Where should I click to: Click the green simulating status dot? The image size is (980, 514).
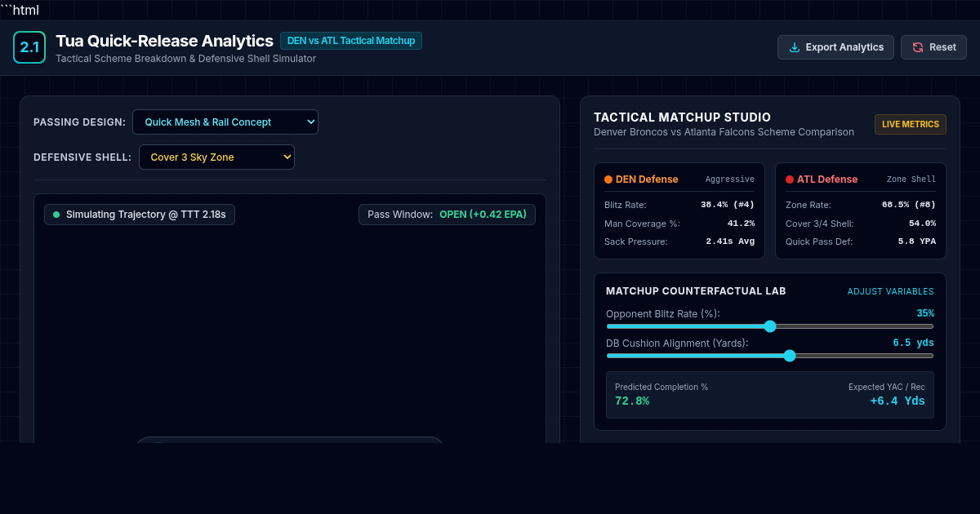(x=56, y=215)
